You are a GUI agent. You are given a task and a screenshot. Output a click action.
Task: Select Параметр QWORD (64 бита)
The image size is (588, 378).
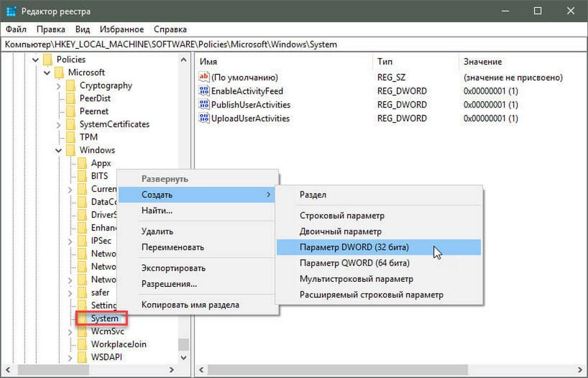point(379,263)
